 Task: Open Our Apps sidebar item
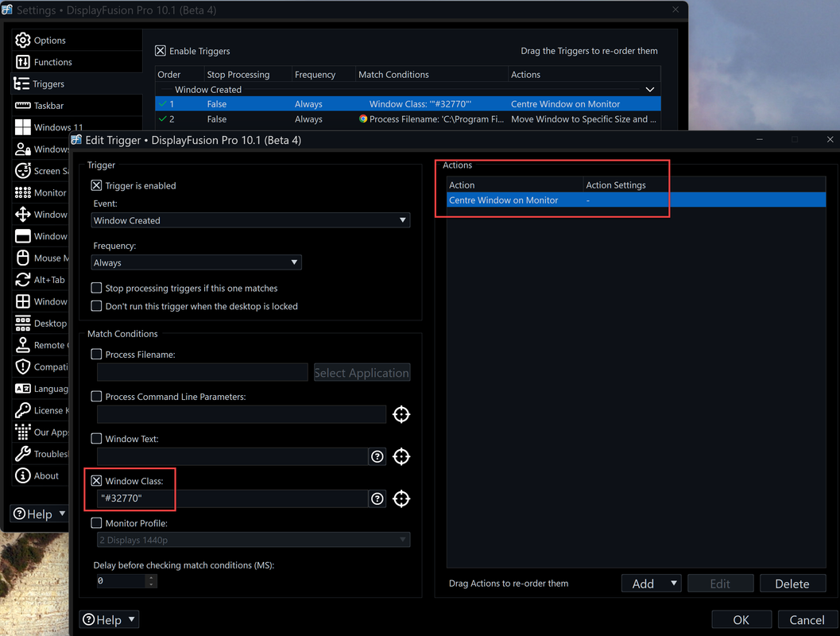(x=42, y=432)
